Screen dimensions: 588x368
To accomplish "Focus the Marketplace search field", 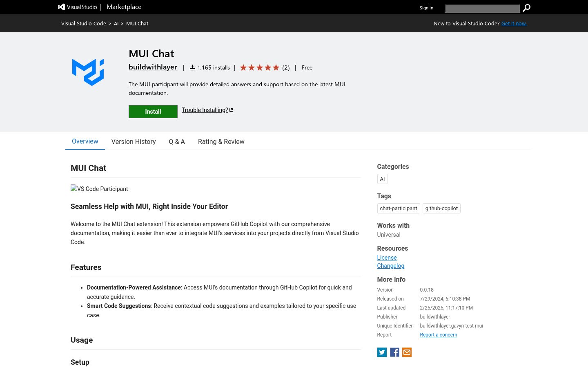I will pyautogui.click(x=482, y=8).
